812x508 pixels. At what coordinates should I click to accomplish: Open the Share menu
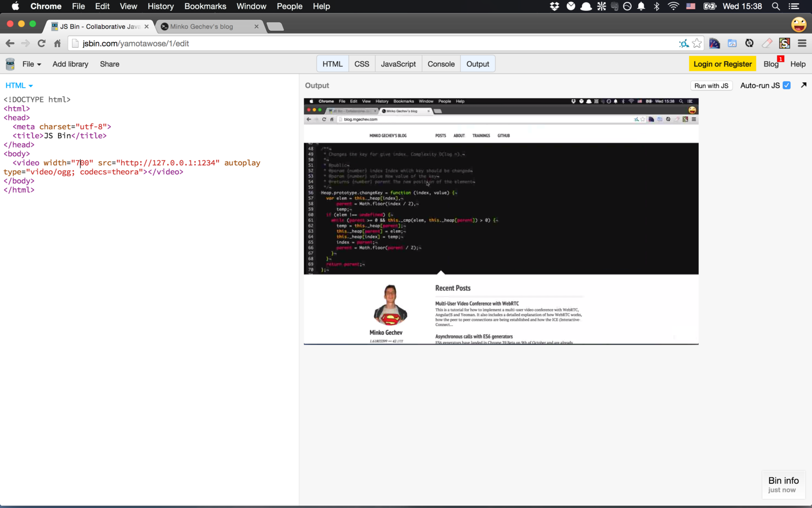coord(109,64)
